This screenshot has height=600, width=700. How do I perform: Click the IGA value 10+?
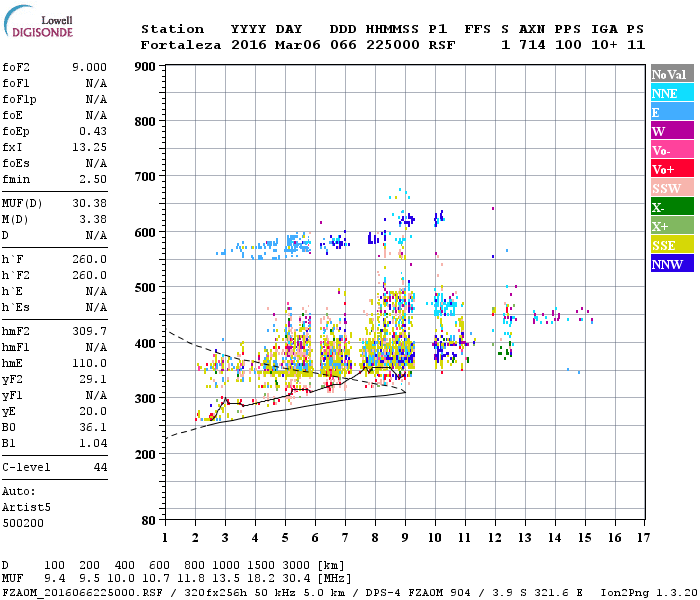[604, 45]
